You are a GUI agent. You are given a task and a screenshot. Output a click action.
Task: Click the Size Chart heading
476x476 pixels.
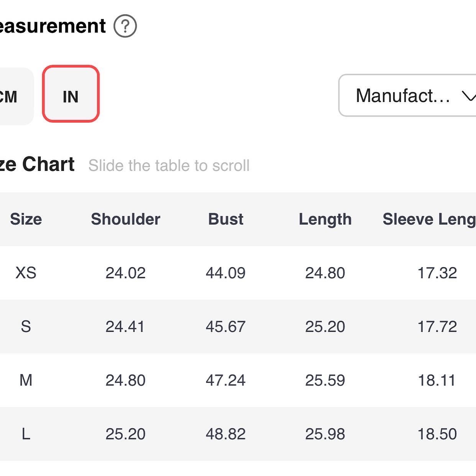click(38, 164)
